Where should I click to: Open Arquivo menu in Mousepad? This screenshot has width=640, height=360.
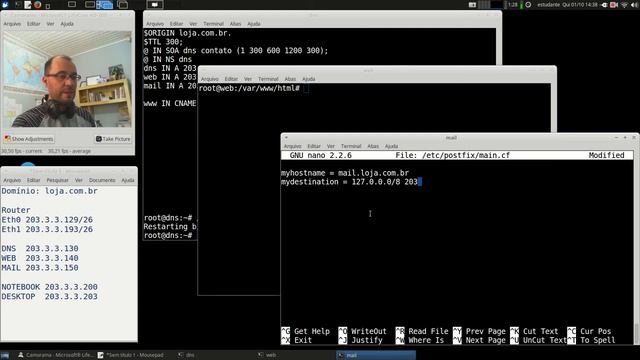point(12,180)
